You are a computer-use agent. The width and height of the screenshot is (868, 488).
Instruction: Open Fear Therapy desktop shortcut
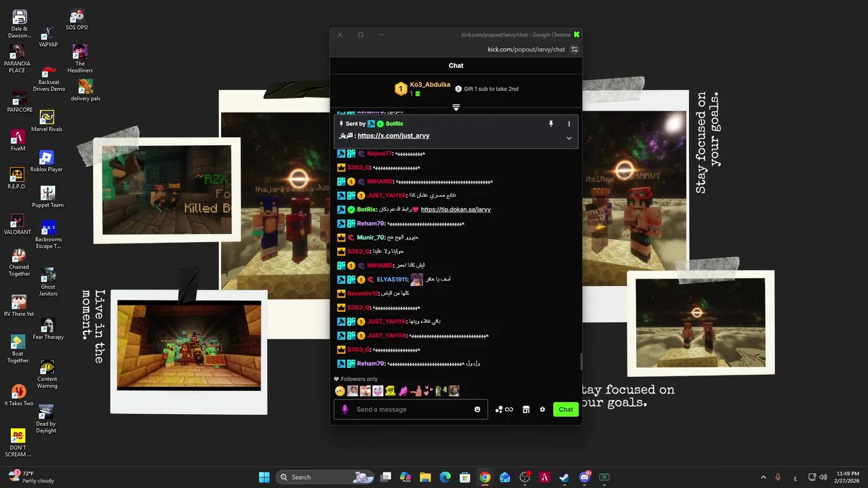tap(47, 329)
